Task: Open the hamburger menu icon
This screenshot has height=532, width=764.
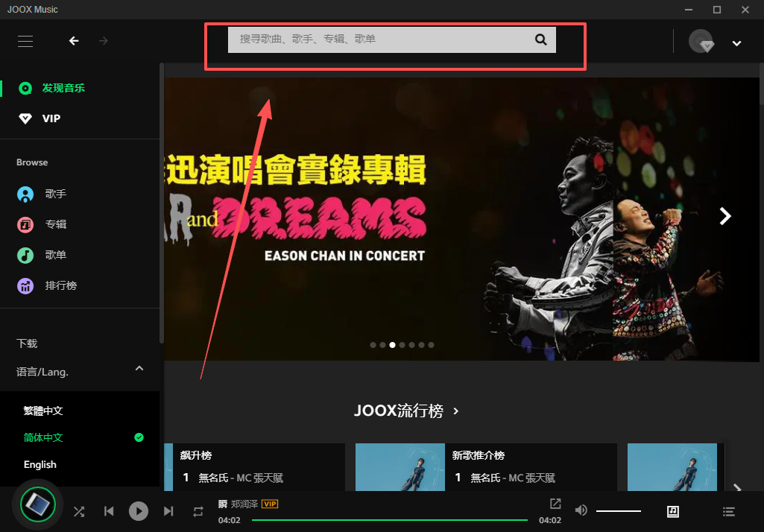Action: [x=25, y=41]
